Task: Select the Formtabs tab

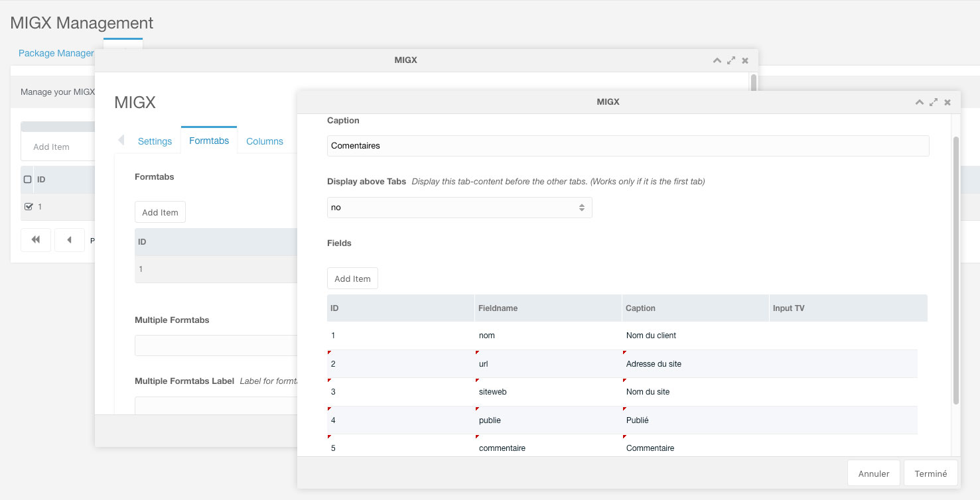Action: pyautogui.click(x=209, y=141)
